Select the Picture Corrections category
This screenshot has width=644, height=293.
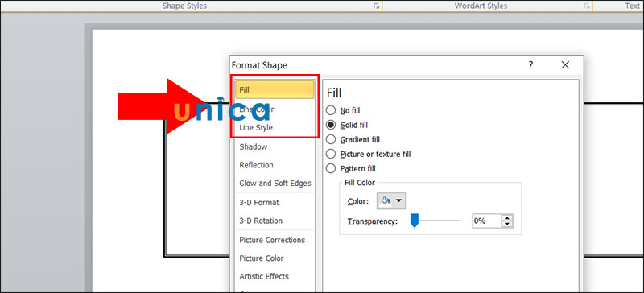point(272,240)
